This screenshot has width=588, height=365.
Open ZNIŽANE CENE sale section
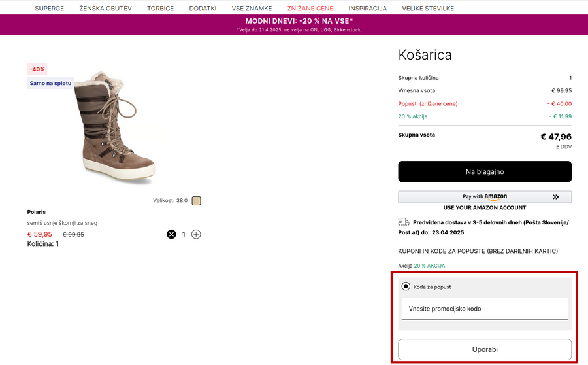coord(310,9)
